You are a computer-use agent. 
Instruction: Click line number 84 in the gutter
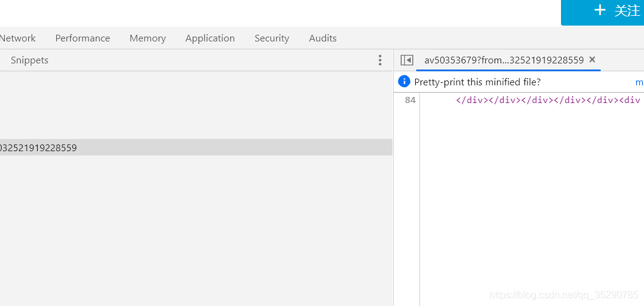[410, 100]
